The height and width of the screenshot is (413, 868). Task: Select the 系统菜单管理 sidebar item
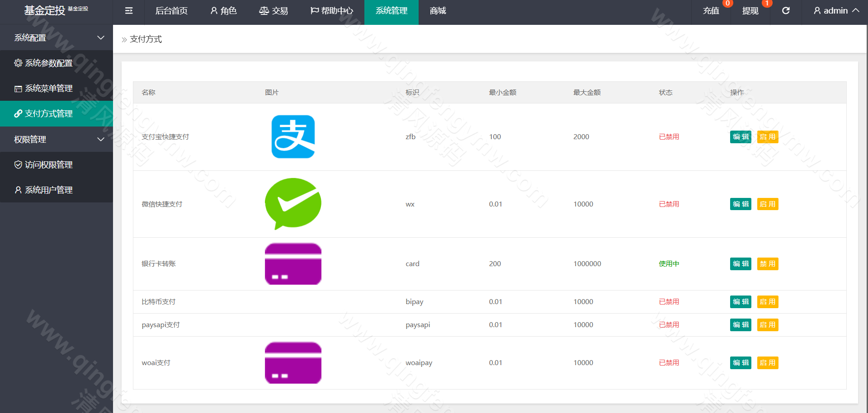tap(48, 88)
